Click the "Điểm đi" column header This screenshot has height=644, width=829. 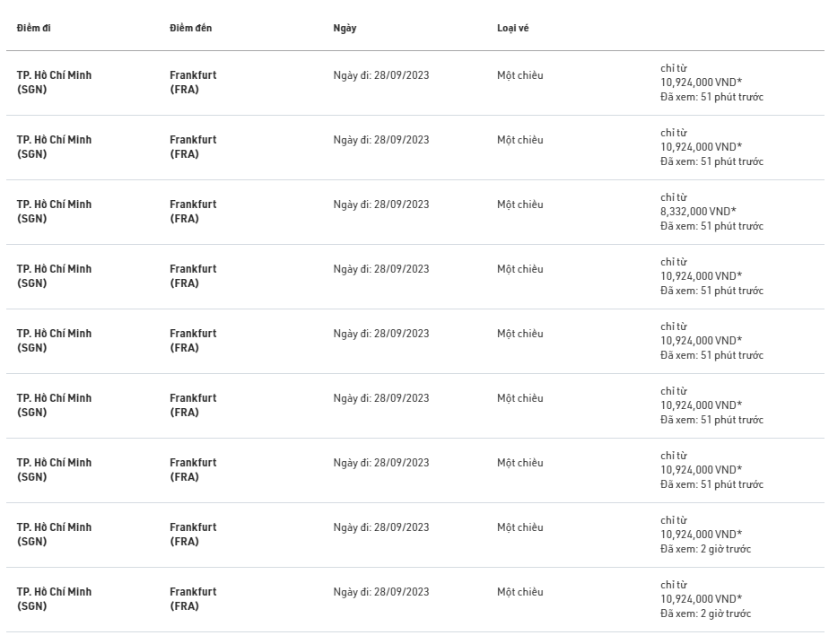33,28
